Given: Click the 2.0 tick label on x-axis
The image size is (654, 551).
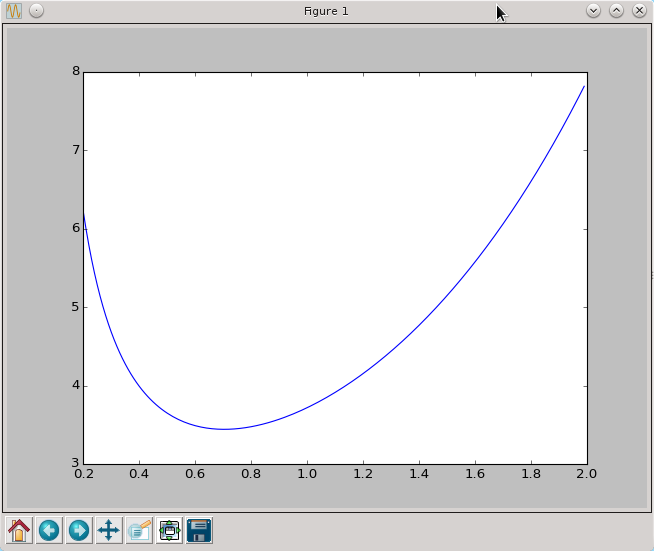Looking at the screenshot, I should point(586,474).
